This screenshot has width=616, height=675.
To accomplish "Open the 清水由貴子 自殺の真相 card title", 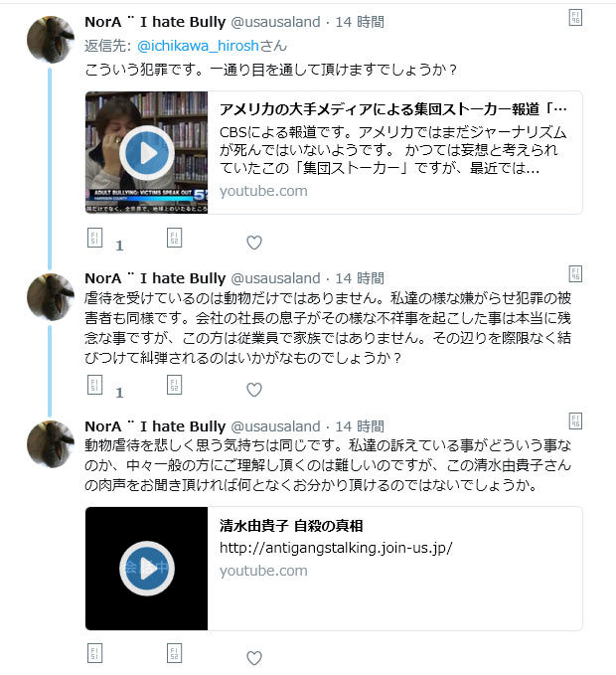I will point(291,526).
